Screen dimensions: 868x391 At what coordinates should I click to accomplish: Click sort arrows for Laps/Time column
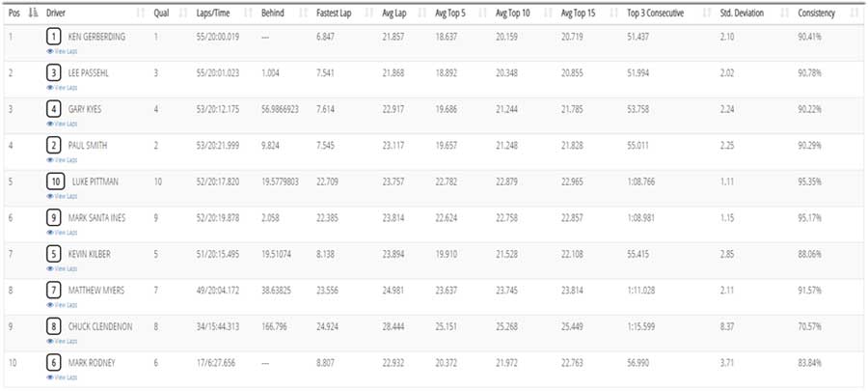click(x=248, y=14)
